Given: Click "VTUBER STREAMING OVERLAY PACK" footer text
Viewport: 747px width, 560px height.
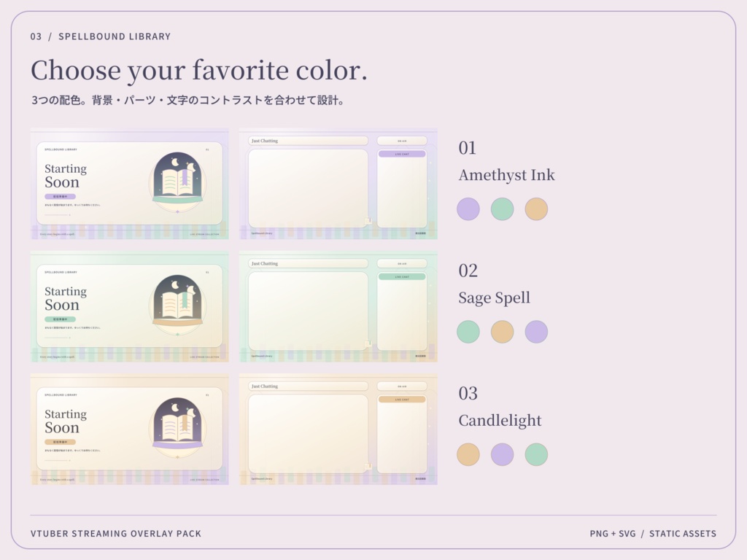Looking at the screenshot, I should (116, 533).
